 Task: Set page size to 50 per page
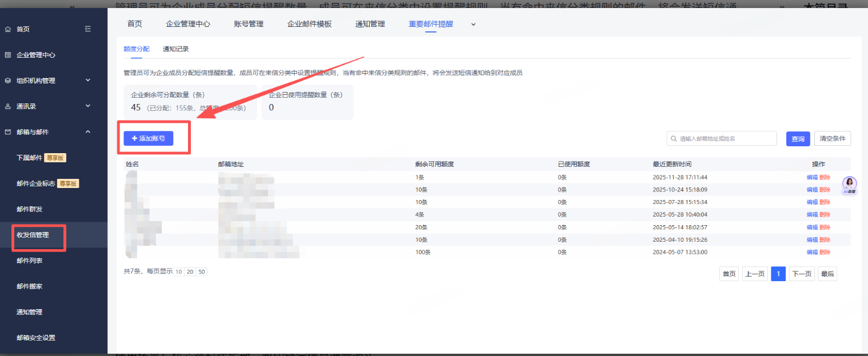(x=201, y=272)
